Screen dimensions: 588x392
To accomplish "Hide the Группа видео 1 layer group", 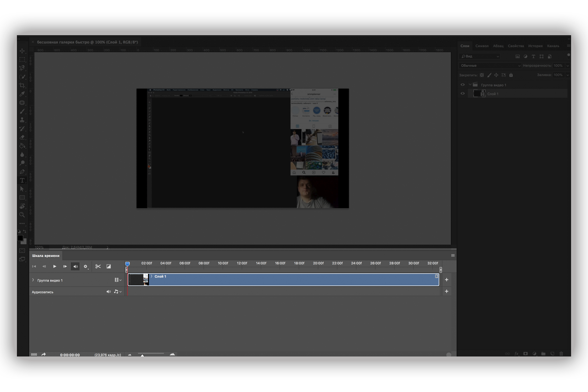I will 463,85.
